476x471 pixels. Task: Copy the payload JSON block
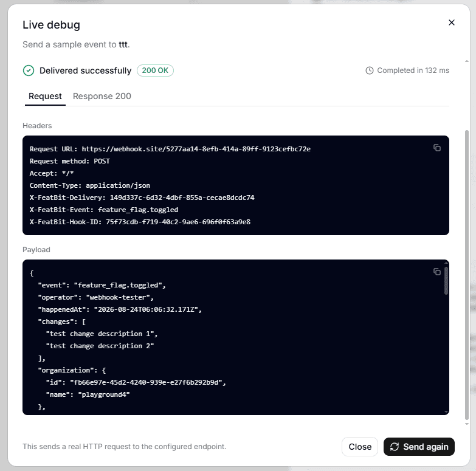437,272
